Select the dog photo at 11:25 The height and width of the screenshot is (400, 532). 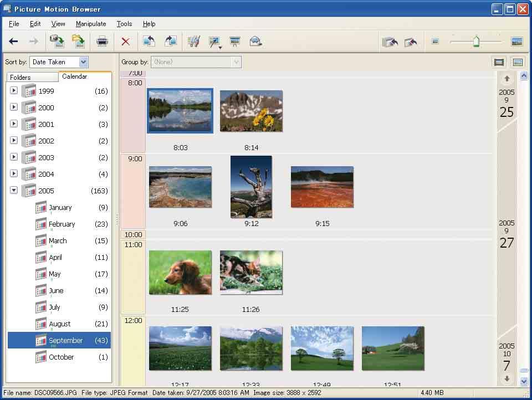pyautogui.click(x=180, y=273)
